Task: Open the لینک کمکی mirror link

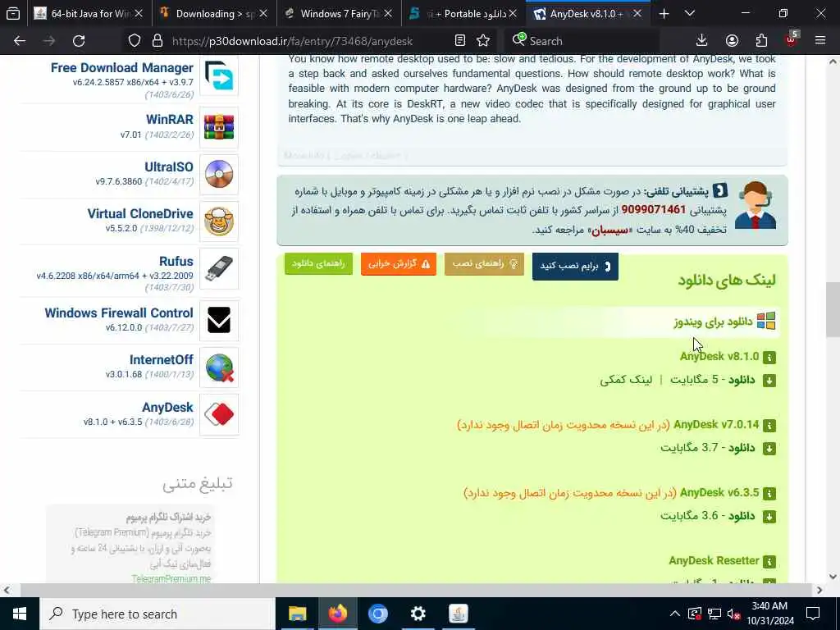Action: point(626,380)
